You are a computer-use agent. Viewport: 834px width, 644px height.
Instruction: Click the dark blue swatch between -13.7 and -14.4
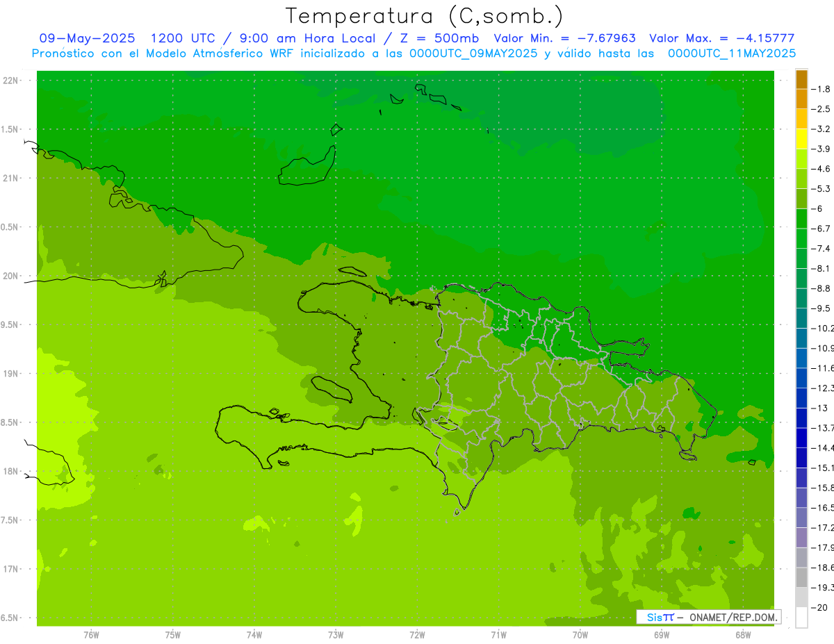[801, 437]
